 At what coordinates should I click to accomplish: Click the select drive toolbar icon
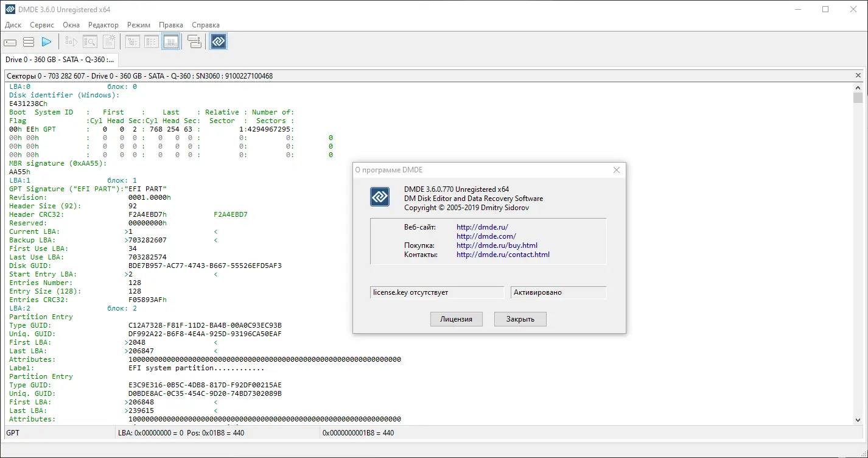(10, 42)
